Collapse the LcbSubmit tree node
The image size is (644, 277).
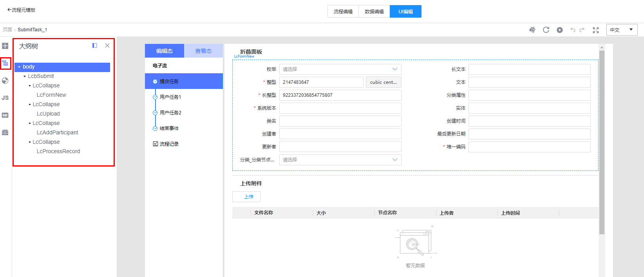point(25,76)
